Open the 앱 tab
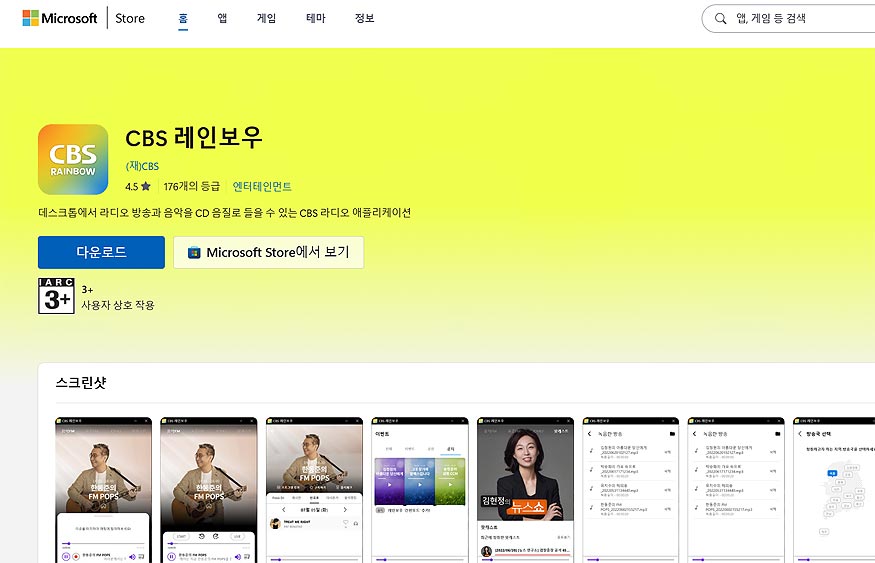 point(222,18)
